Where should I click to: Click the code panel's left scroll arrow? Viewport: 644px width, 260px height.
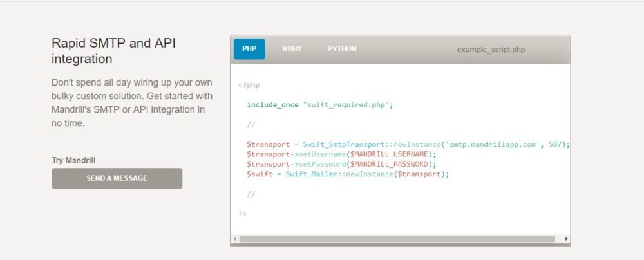pyautogui.click(x=235, y=239)
